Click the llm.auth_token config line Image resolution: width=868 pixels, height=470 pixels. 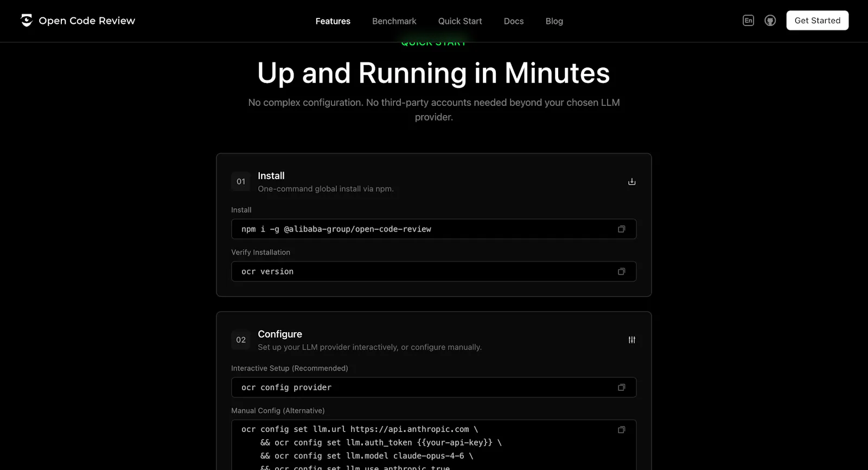click(x=381, y=442)
